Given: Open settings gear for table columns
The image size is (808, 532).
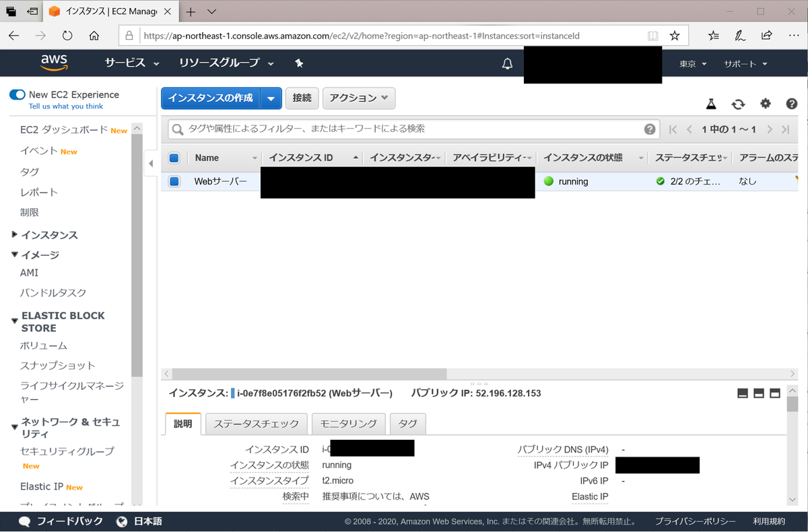Looking at the screenshot, I should (x=766, y=104).
